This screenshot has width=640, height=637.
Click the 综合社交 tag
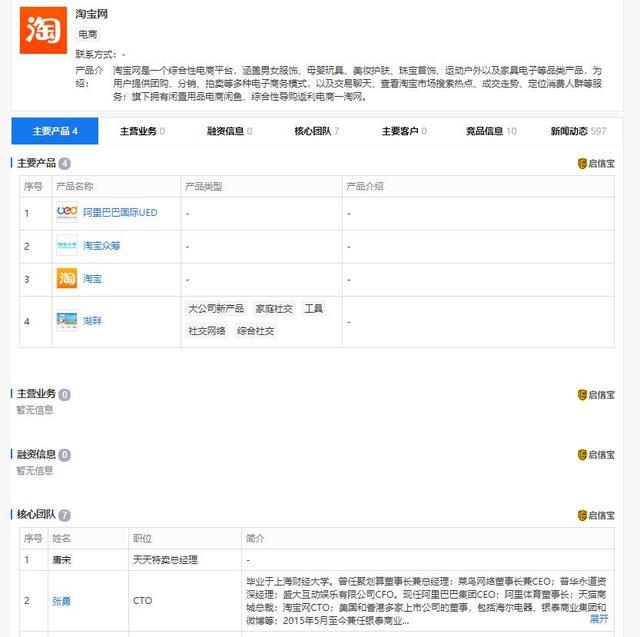click(255, 331)
